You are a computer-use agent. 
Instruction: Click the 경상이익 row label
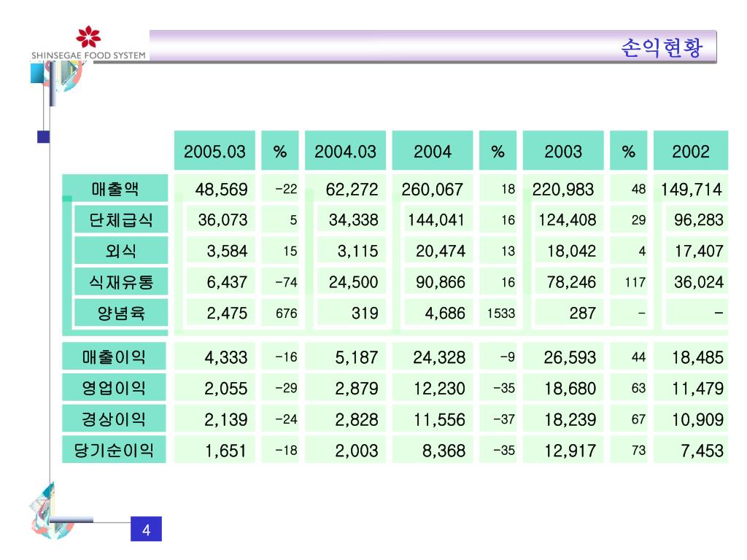tap(114, 419)
